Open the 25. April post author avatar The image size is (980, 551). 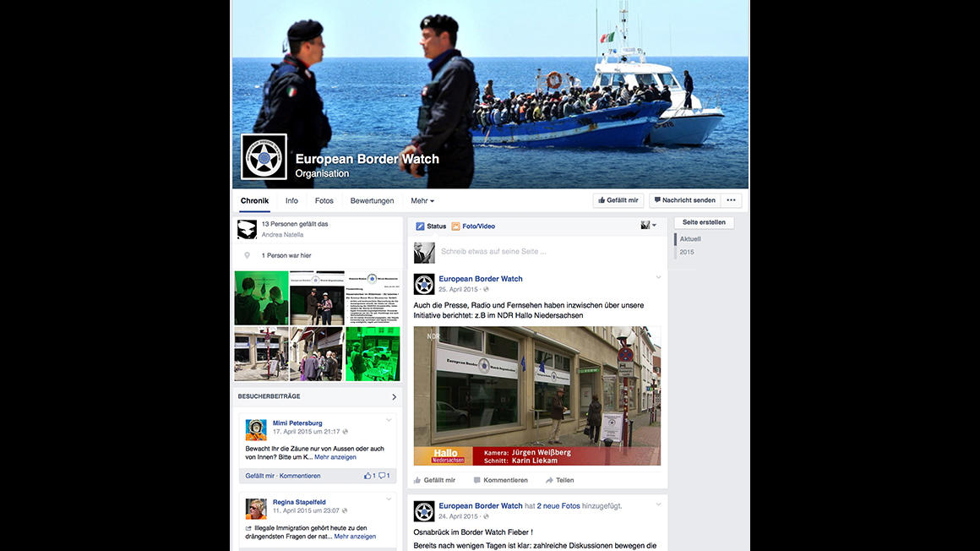tap(424, 284)
